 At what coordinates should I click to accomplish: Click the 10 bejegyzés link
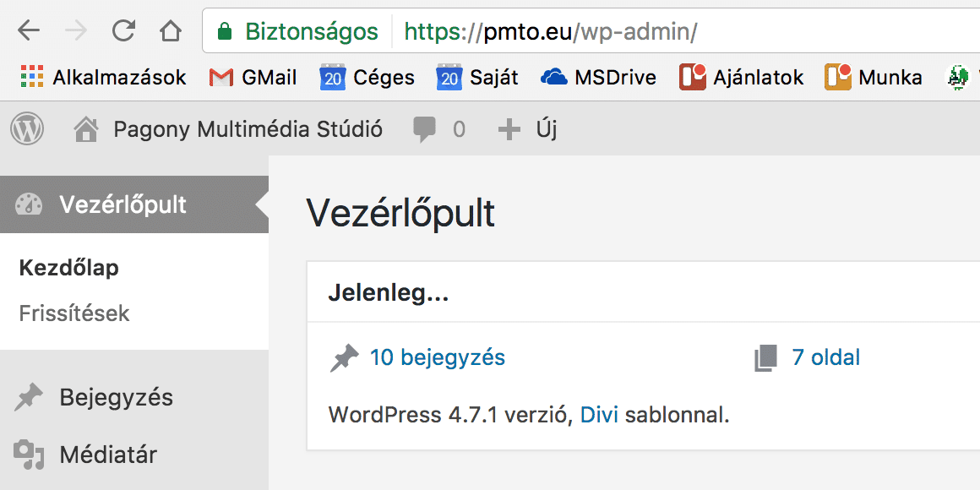click(437, 357)
